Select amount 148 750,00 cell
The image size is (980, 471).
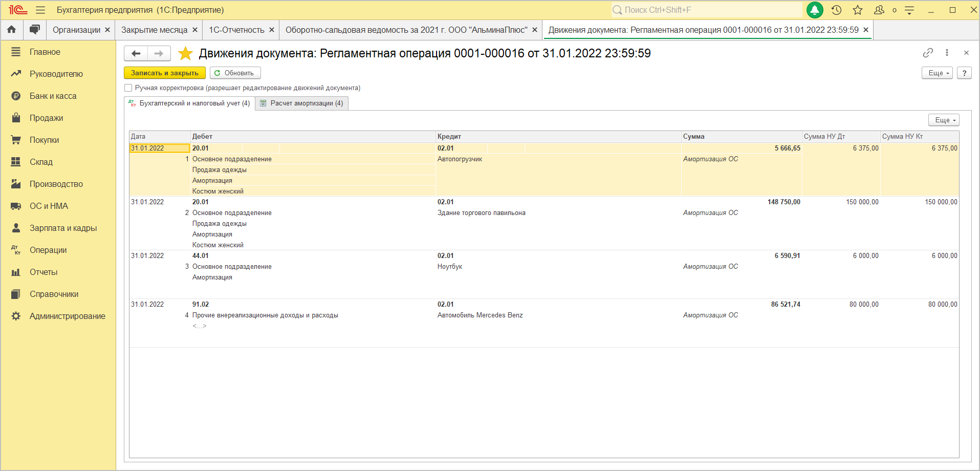tap(742, 202)
